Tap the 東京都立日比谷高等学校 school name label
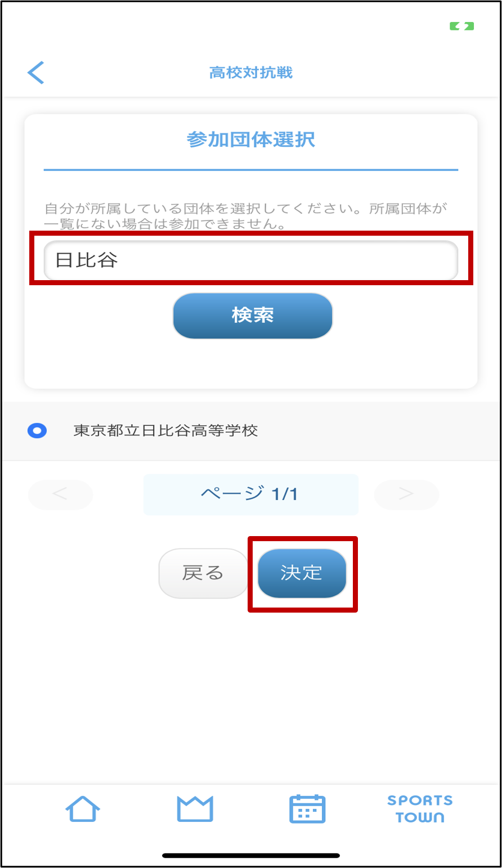The image size is (502, 868). pos(165,431)
